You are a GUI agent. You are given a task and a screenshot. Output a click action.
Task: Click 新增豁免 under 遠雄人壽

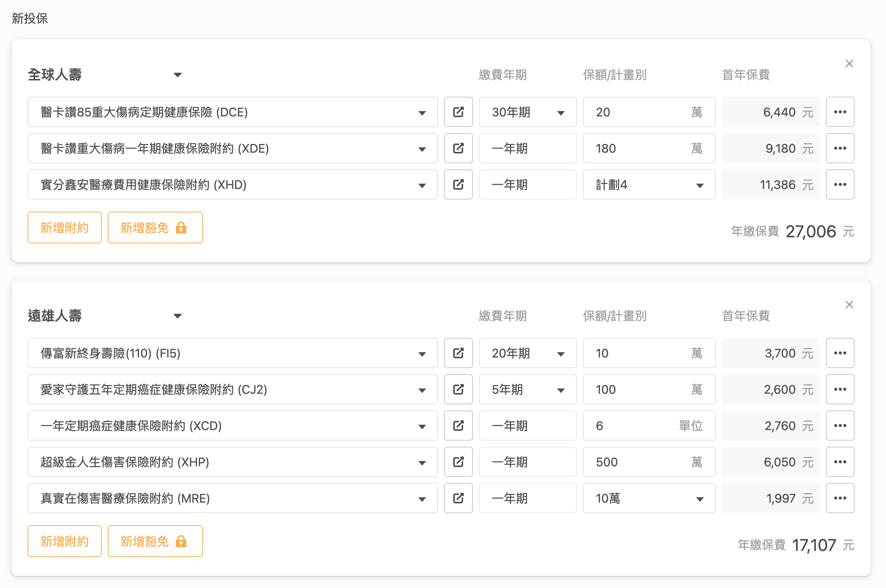pos(155,541)
